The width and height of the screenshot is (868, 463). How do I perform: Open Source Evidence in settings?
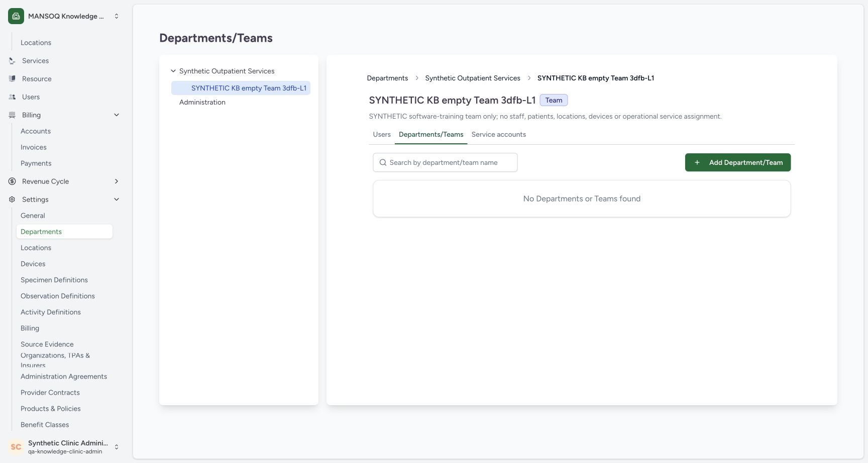point(47,344)
